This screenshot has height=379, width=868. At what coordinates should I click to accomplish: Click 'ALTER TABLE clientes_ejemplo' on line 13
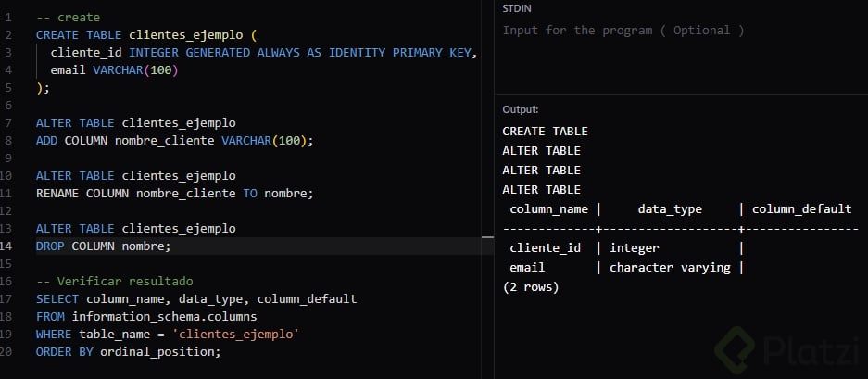[x=135, y=228]
